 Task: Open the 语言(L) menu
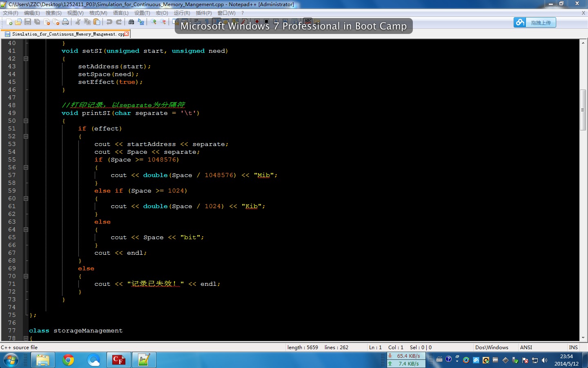point(120,13)
